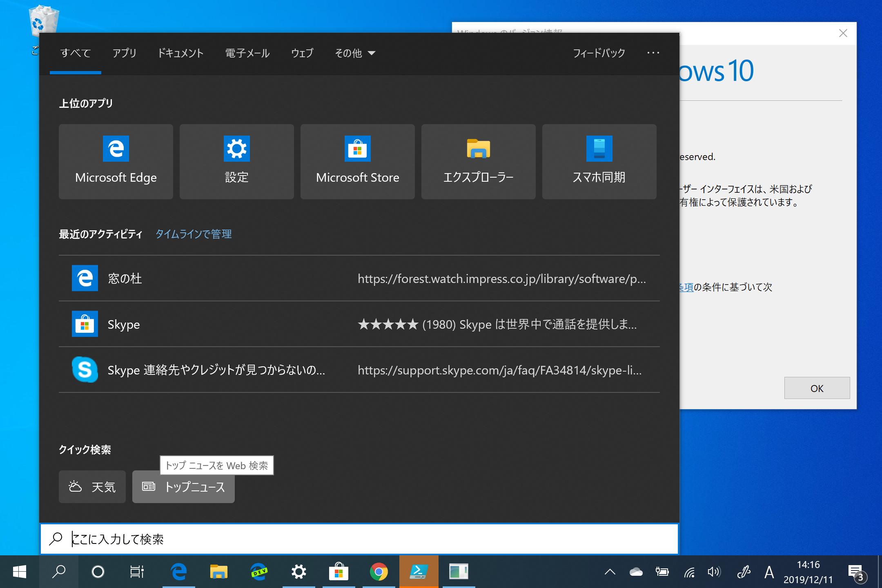
Task: Switch IME input mode via the A indicator
Action: click(769, 572)
